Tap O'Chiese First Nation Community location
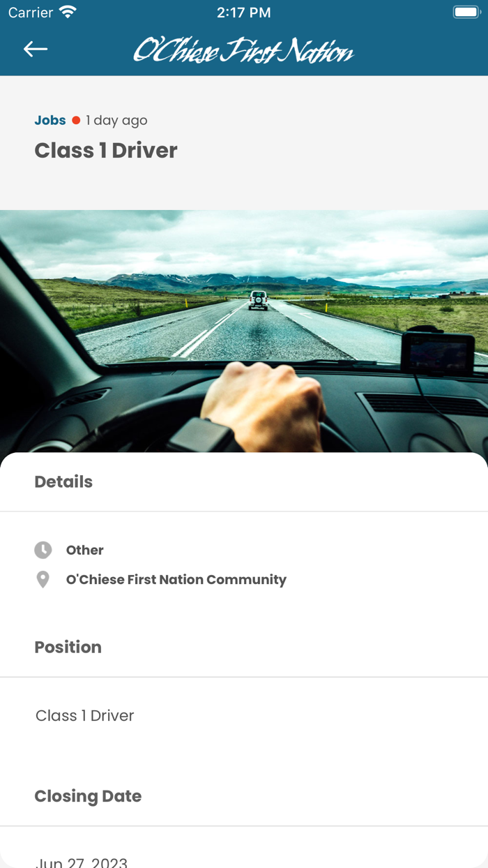 tap(176, 580)
